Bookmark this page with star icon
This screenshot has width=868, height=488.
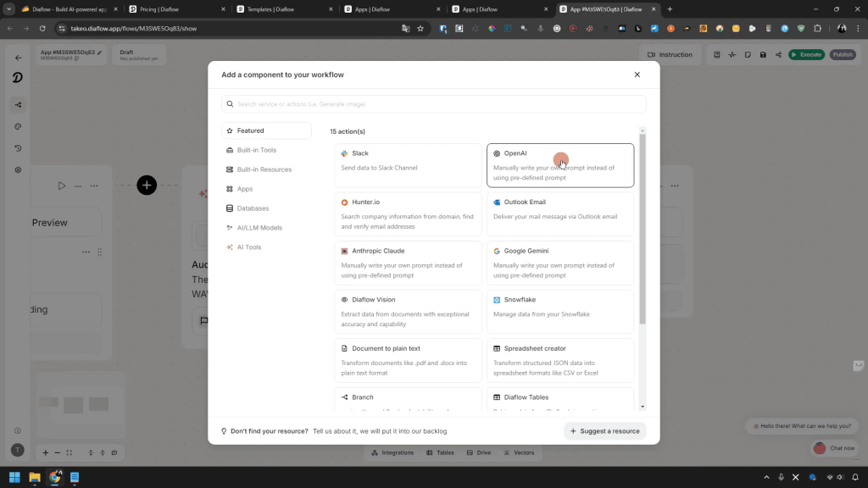[x=420, y=28]
